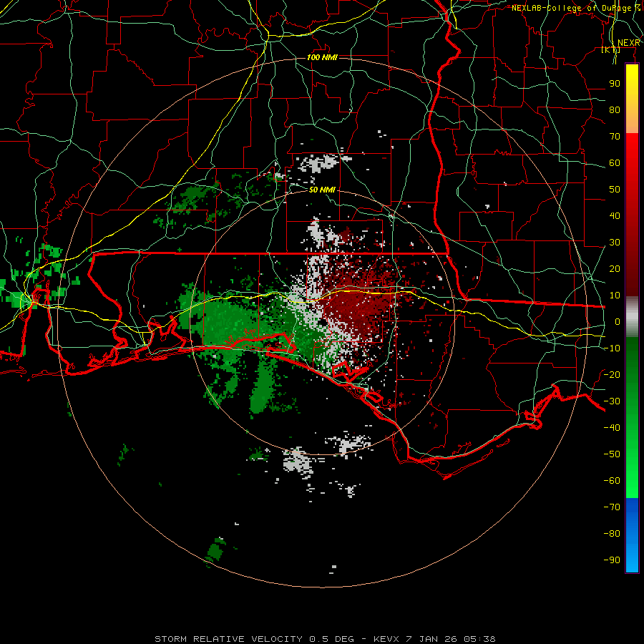This screenshot has width=644, height=644.
Task: Click the -50 label on velocity scale
Action: tap(612, 454)
